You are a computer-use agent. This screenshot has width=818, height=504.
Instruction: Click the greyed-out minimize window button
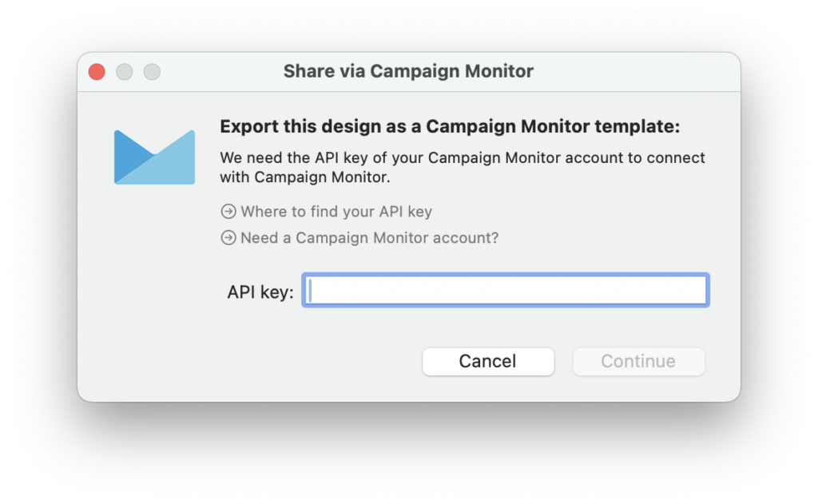(124, 71)
